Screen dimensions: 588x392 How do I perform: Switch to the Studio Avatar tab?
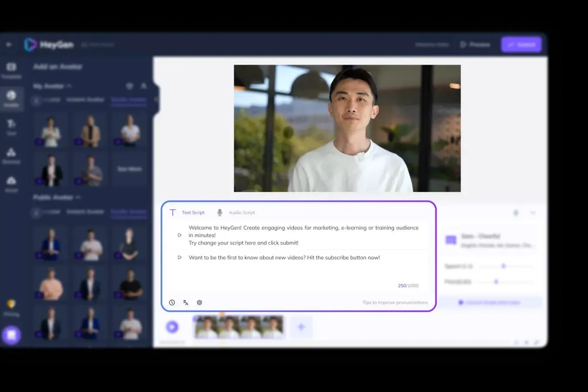[x=129, y=100]
